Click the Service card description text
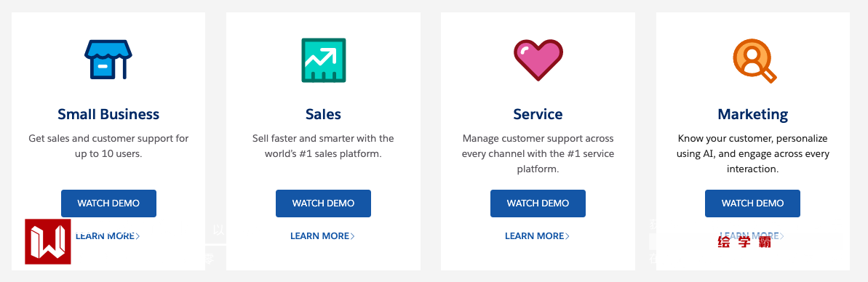 click(x=538, y=153)
